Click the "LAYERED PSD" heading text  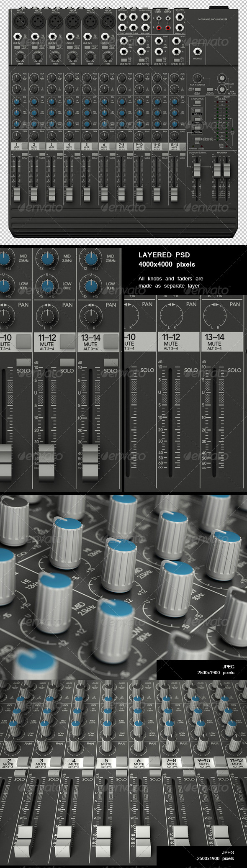coord(164,255)
